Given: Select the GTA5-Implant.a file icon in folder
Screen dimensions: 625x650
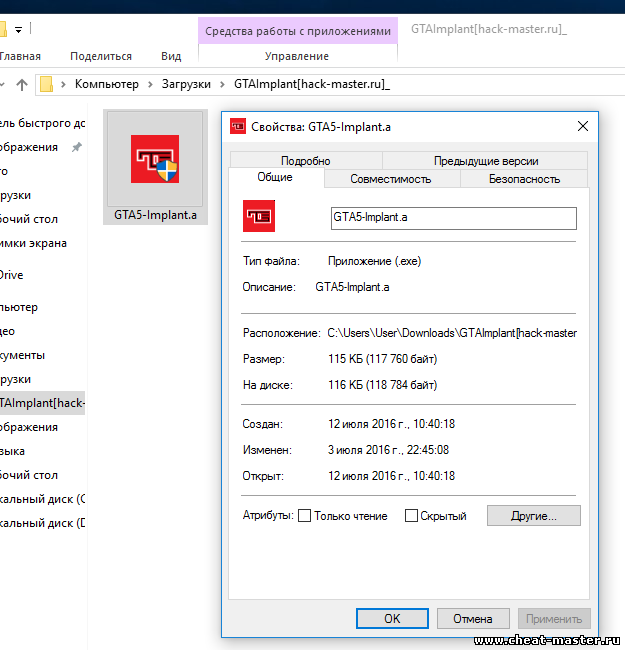Looking at the screenshot, I should [155, 160].
